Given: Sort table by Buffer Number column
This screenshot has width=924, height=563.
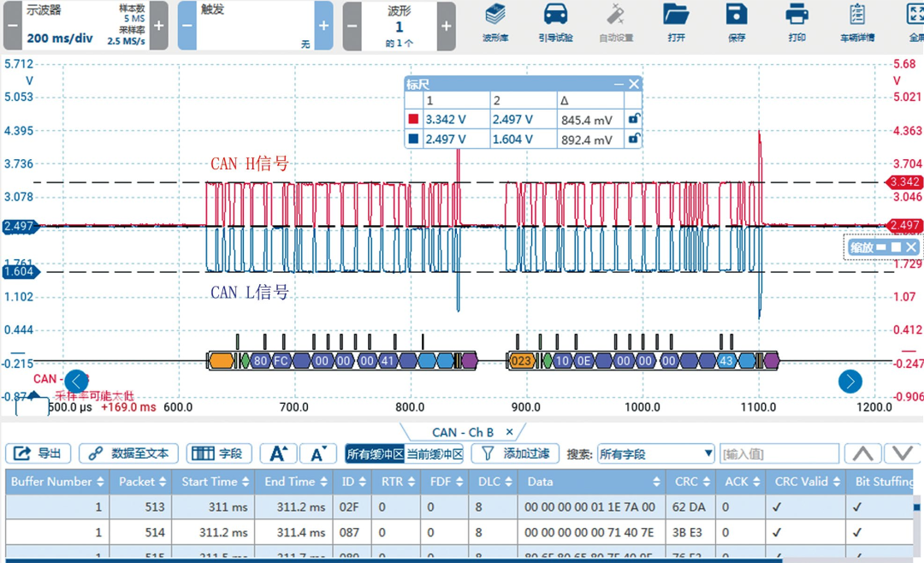Looking at the screenshot, I should tap(57, 482).
